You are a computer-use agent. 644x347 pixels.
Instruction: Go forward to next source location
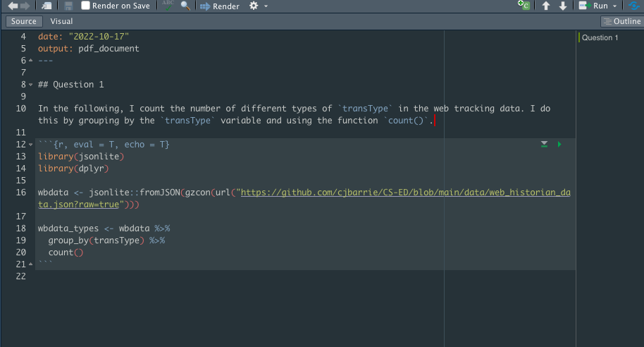(x=25, y=6)
